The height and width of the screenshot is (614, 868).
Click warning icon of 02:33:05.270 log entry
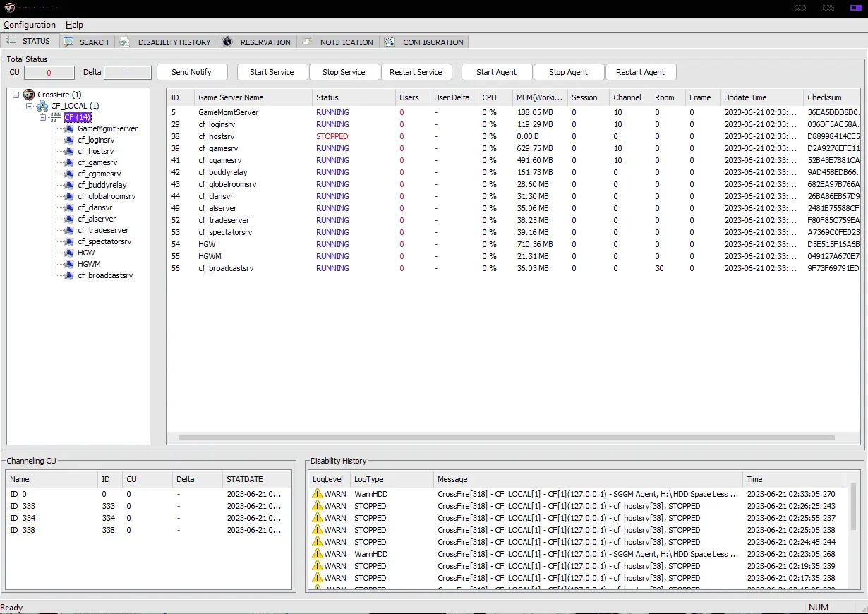[x=317, y=494]
